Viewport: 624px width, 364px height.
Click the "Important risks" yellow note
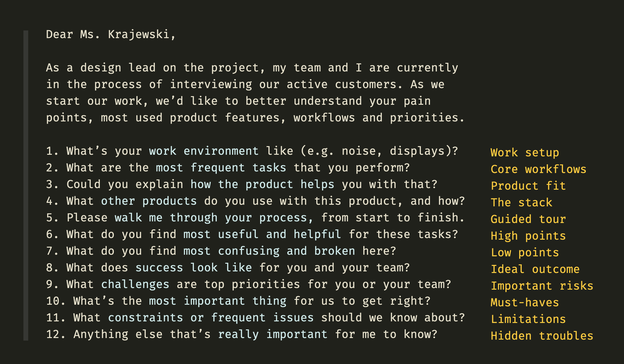click(542, 286)
